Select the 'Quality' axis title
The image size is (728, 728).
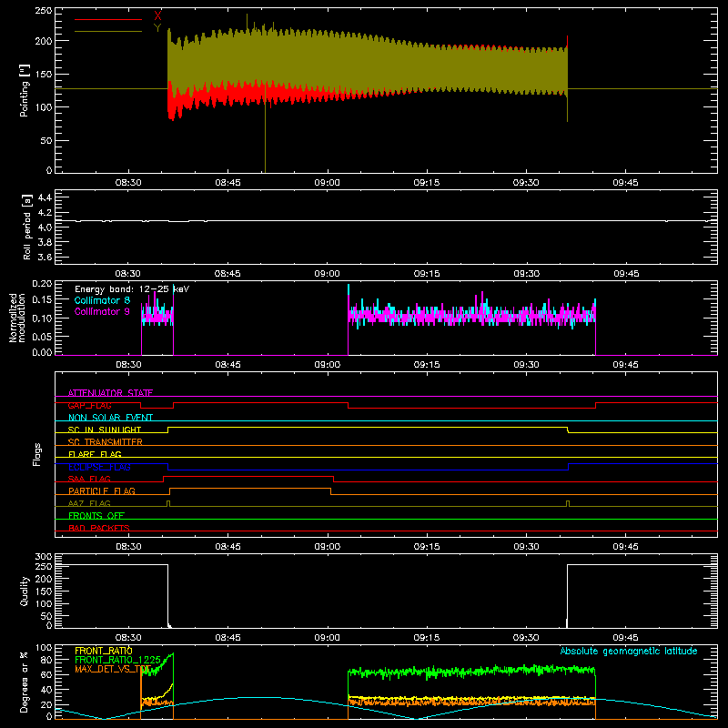[x=25, y=591]
